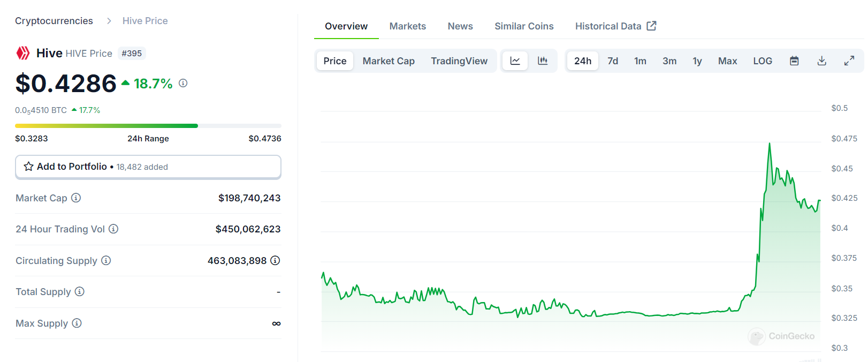The width and height of the screenshot is (868, 362).
Task: Open price change info icon beside 18.7%
Action: coord(183,83)
